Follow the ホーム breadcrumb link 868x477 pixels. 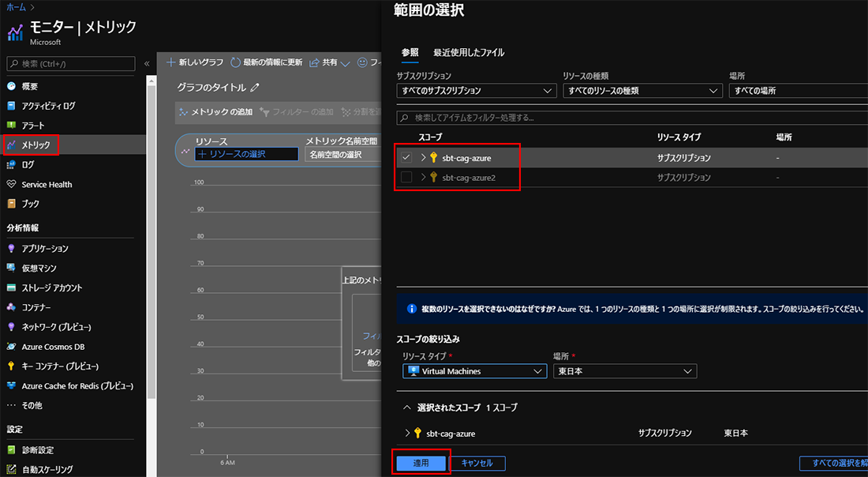(x=16, y=6)
